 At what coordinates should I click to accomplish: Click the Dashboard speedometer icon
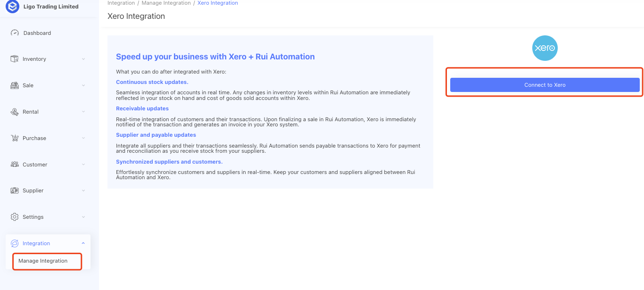[x=15, y=33]
